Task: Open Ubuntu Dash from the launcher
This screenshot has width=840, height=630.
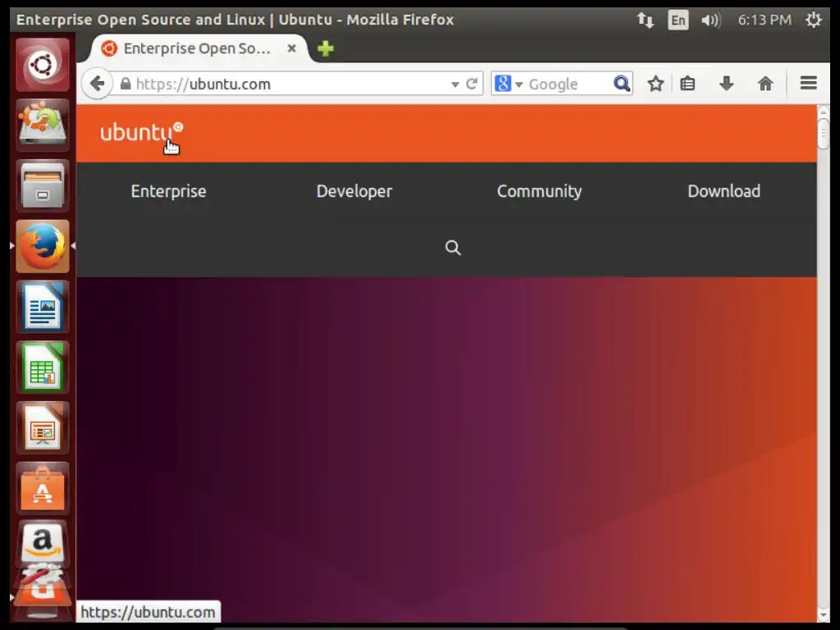Action: pyautogui.click(x=43, y=66)
